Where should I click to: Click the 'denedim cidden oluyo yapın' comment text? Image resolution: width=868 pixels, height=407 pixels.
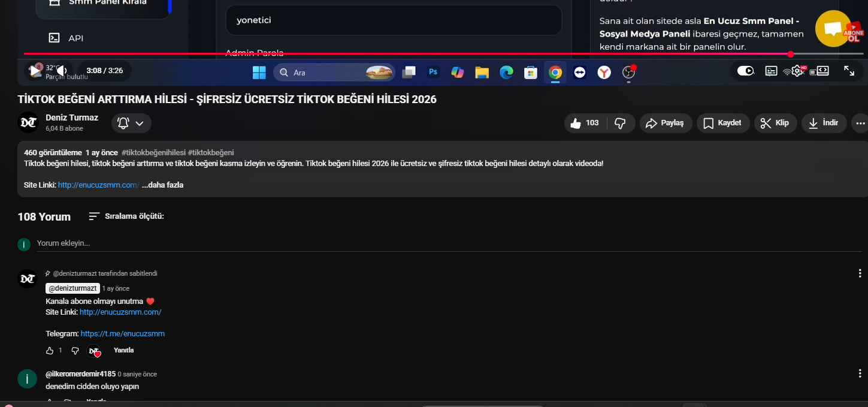click(x=92, y=387)
